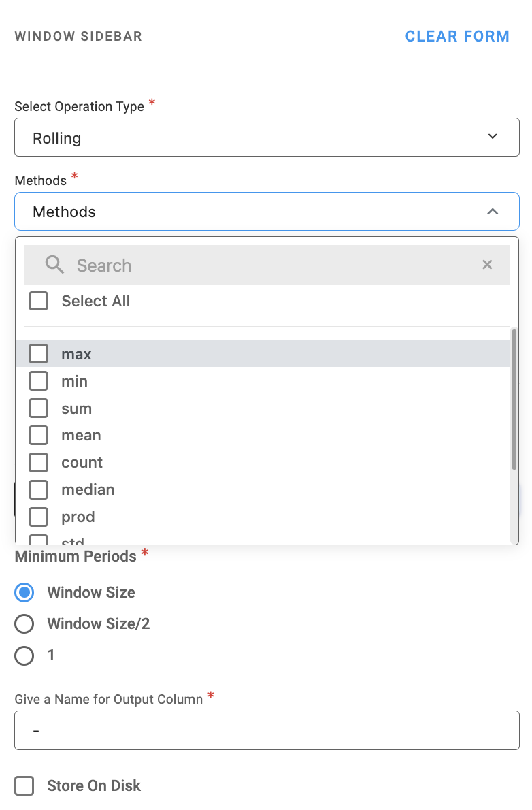This screenshot has width=532, height=810.
Task: Check the count method checkbox
Action: [x=39, y=463]
